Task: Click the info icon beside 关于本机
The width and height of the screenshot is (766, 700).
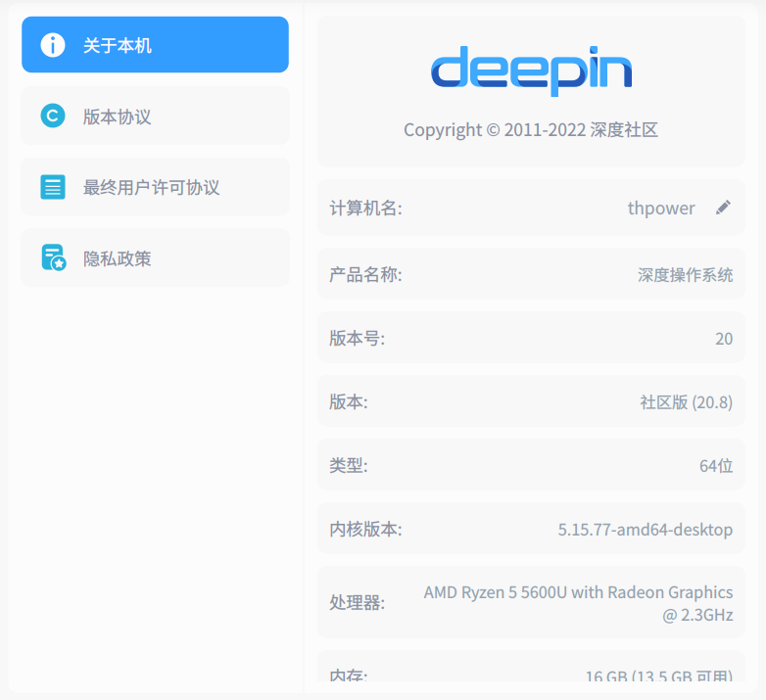Action: (53, 45)
